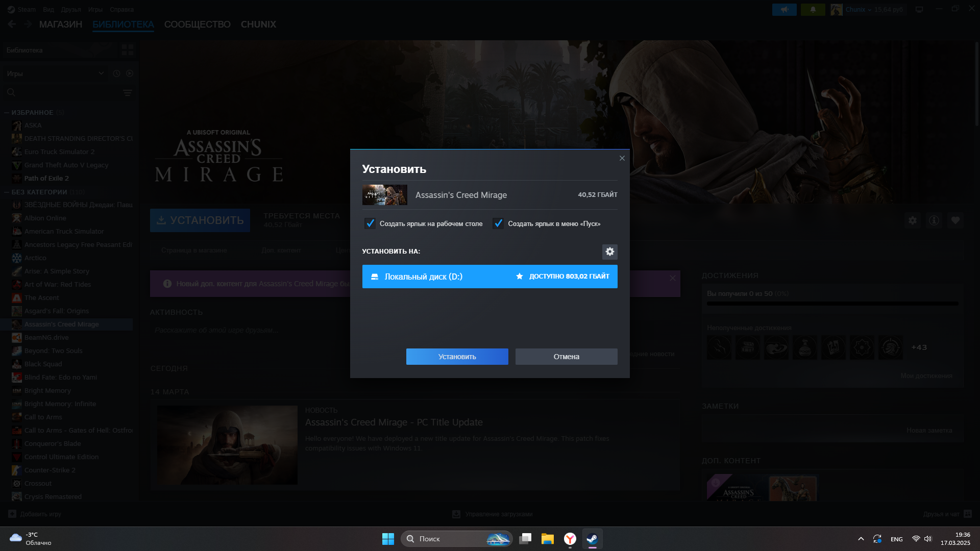Toggle desktop shortcut checkbox
The height and width of the screenshot is (551, 980).
pyautogui.click(x=370, y=223)
